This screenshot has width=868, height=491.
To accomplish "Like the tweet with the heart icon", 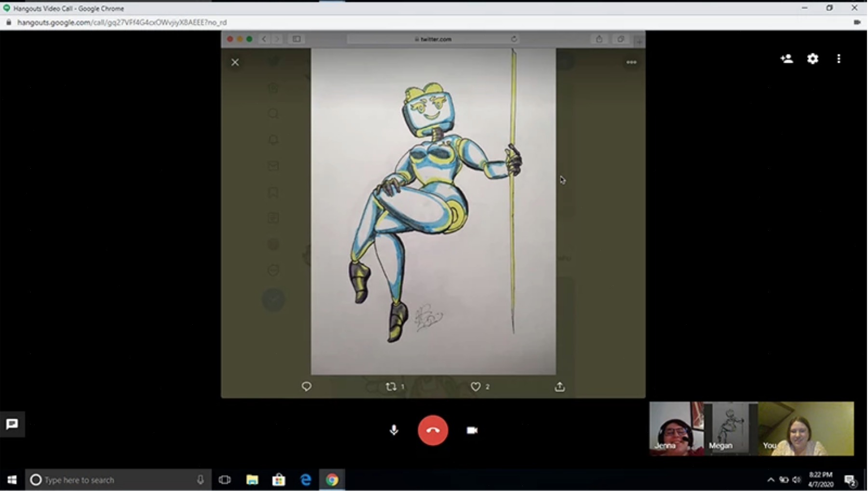I will 475,386.
